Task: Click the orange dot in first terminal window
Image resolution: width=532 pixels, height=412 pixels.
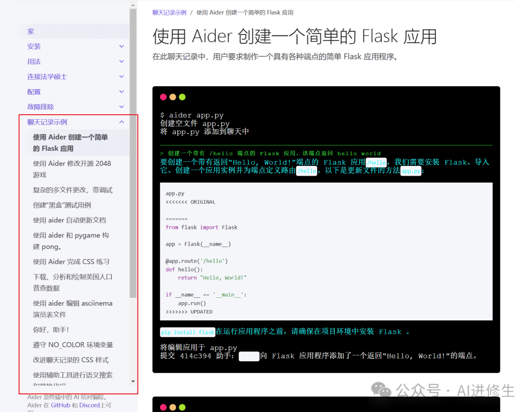Action: 173,97
